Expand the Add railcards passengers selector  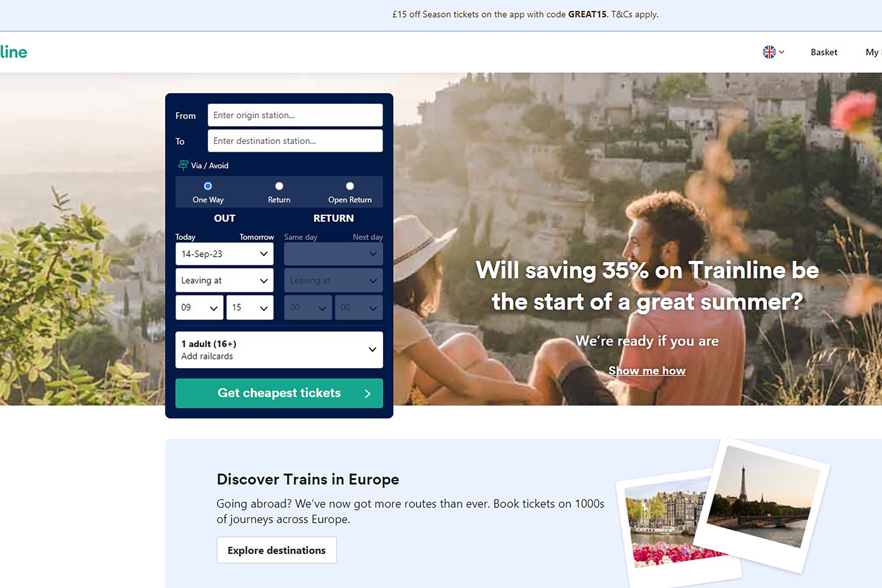pos(279,349)
